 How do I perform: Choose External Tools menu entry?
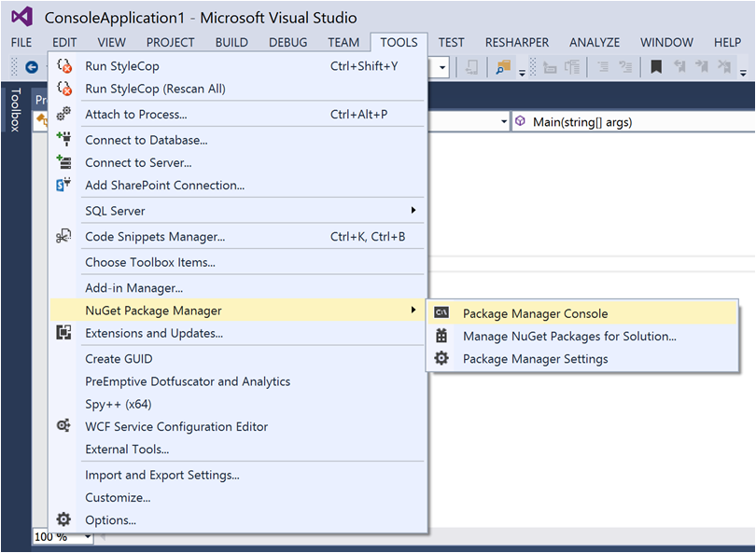[x=127, y=449]
